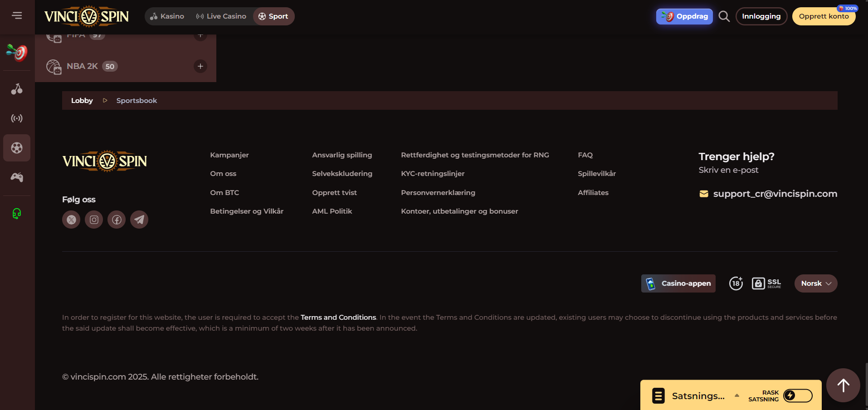
Task: Click the SSL Secure badge
Action: [x=766, y=283]
